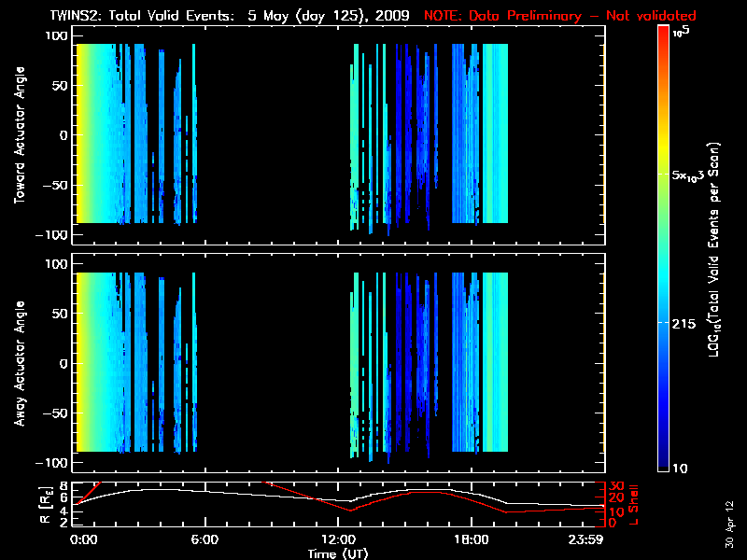Click the "12:00" time tick label
Viewport: 747px width, 560px height.
tap(338, 540)
